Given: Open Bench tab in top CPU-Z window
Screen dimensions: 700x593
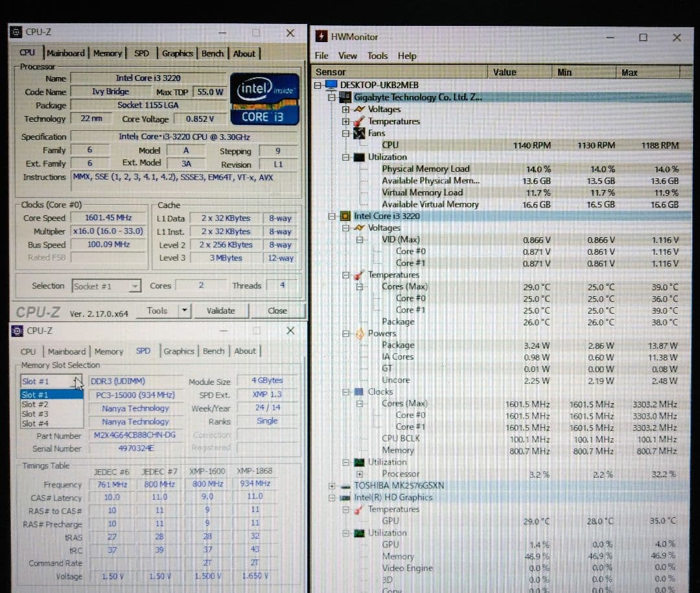Looking at the screenshot, I should (213, 53).
